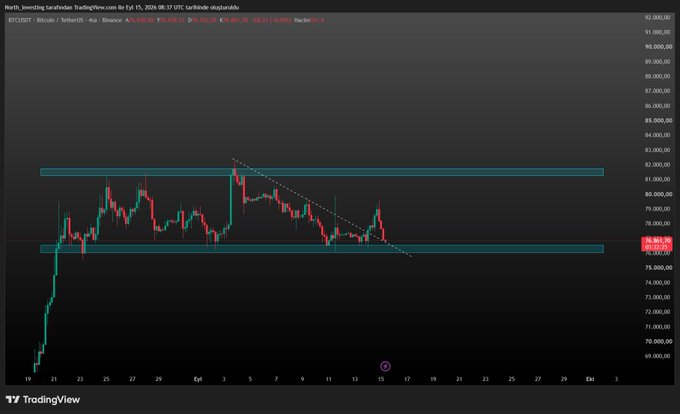The image size is (680, 414).
Task: Click the 73.000,00 price scale label
Action: click(657, 297)
